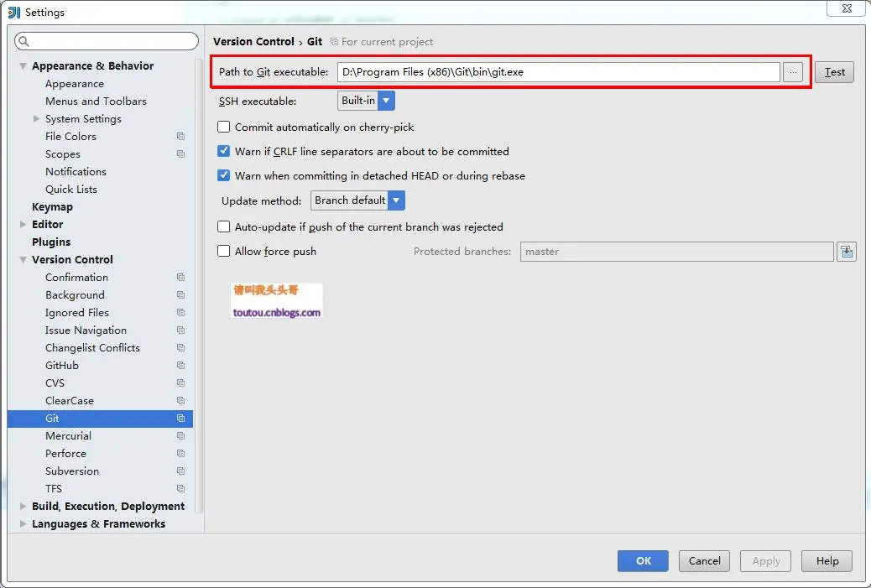Click Version Control breadcrumb in header
871x588 pixels.
254,42
